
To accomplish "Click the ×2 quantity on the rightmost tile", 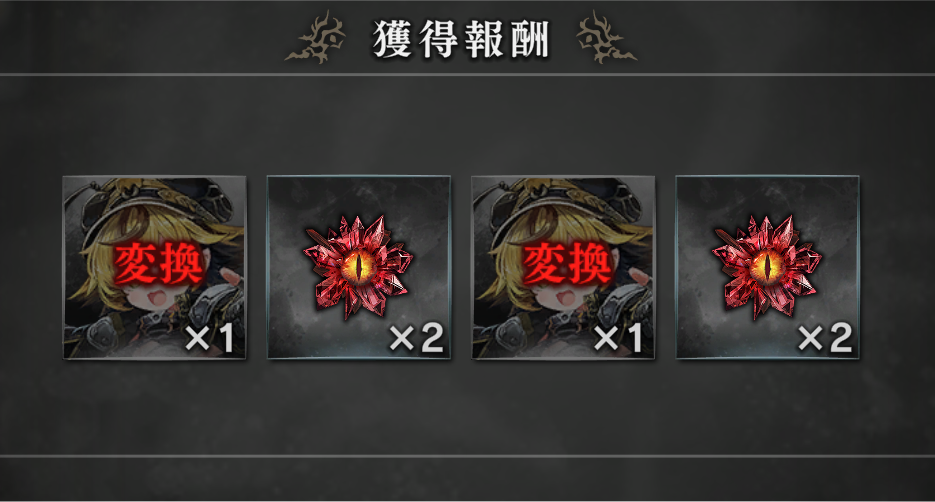I will coord(825,338).
